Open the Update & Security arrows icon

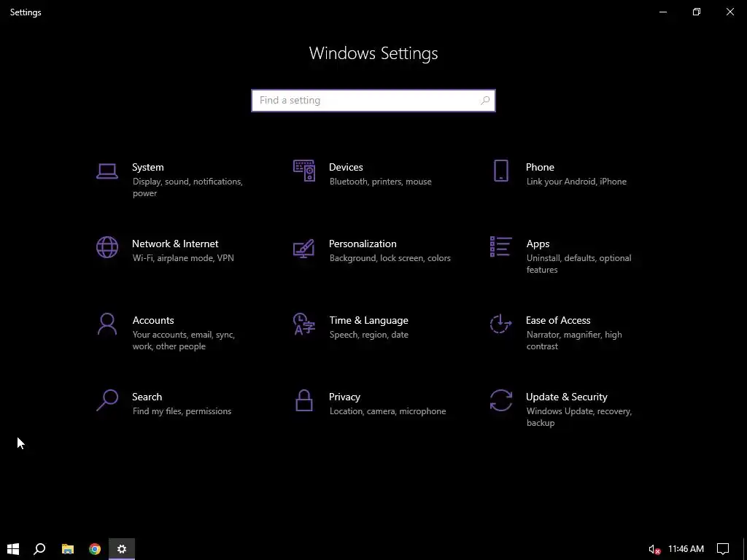[x=500, y=400]
